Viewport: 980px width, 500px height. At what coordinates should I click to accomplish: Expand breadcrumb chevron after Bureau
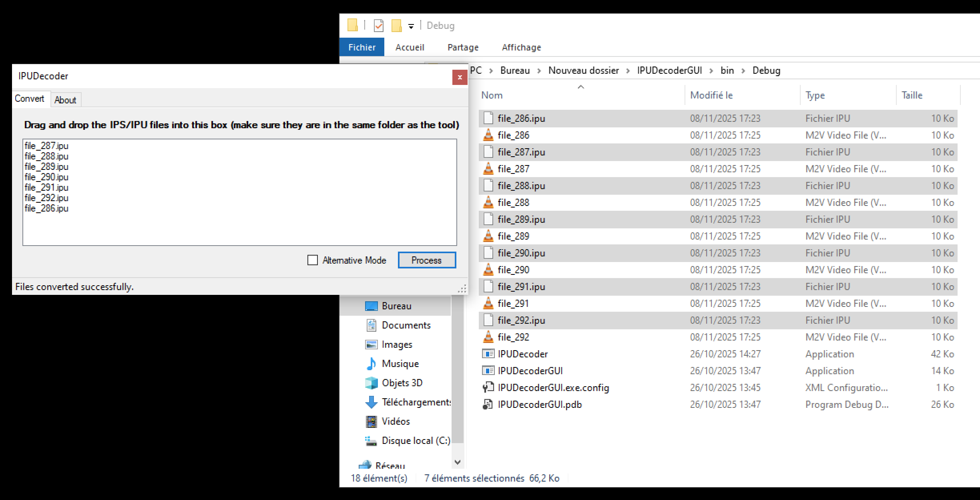click(539, 71)
